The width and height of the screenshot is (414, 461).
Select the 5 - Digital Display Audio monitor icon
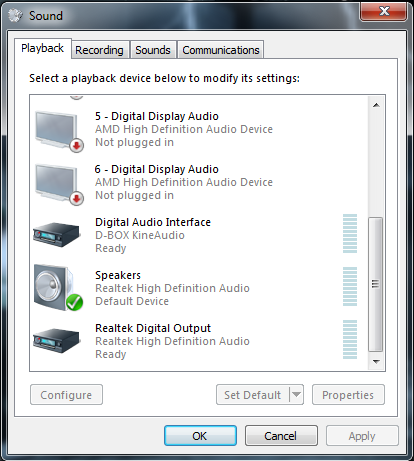(x=59, y=132)
